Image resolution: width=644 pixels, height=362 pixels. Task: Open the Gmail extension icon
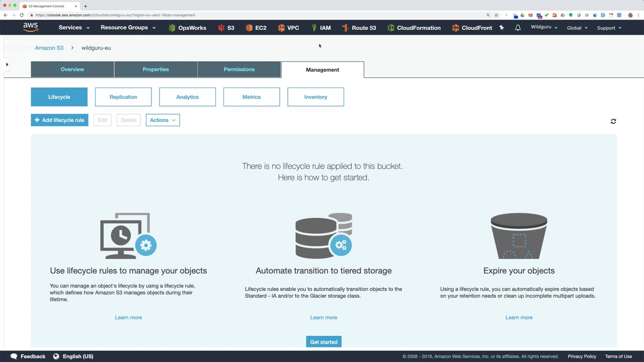[530, 15]
